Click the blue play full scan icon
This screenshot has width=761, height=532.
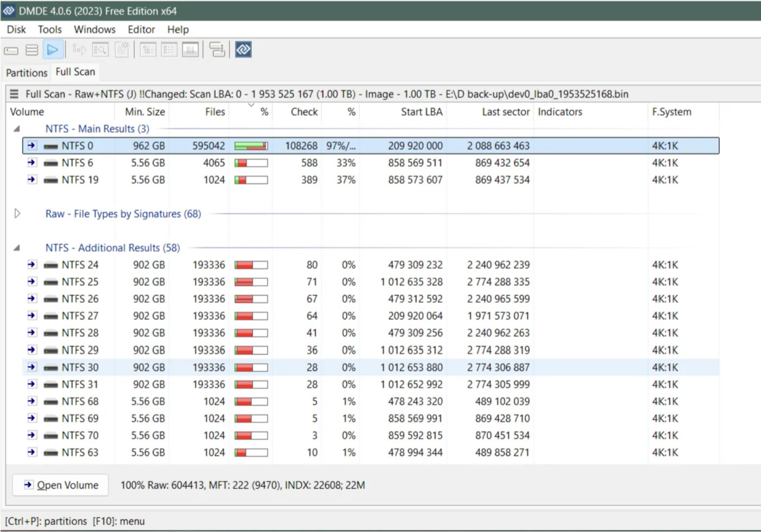[53, 50]
